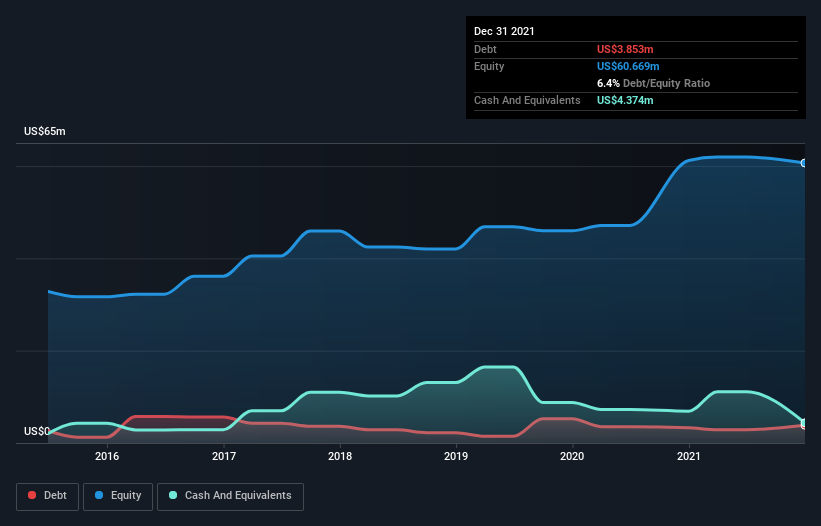
Task: Click the Cash value US$4.374m
Action: pyautogui.click(x=625, y=100)
